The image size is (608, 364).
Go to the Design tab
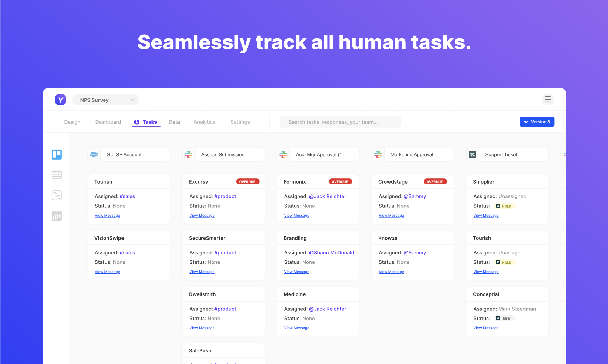point(72,122)
